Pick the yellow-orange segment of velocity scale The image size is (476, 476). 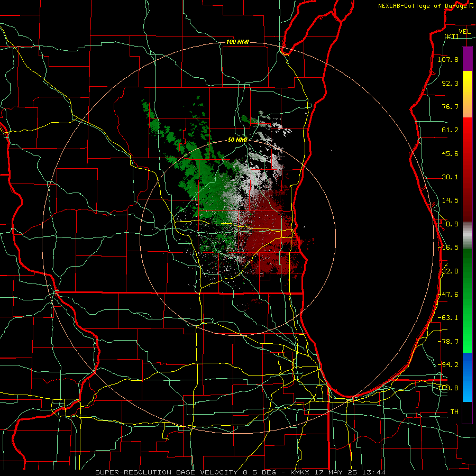pyautogui.click(x=467, y=94)
